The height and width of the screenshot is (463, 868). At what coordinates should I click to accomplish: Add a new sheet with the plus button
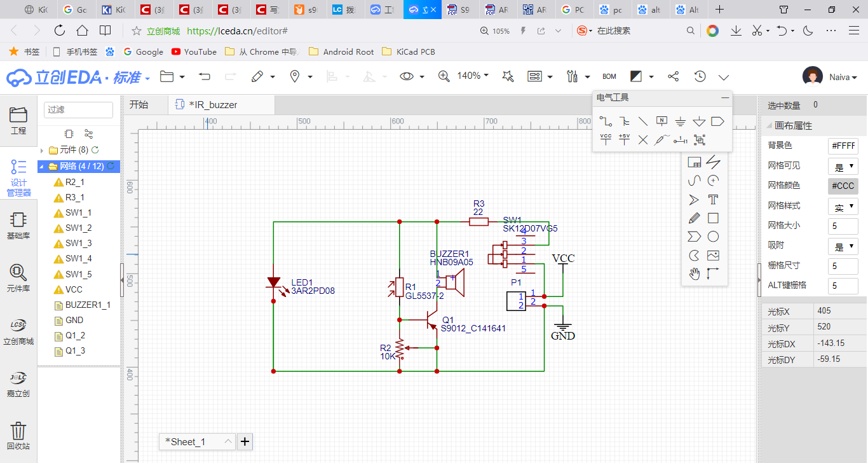(245, 441)
